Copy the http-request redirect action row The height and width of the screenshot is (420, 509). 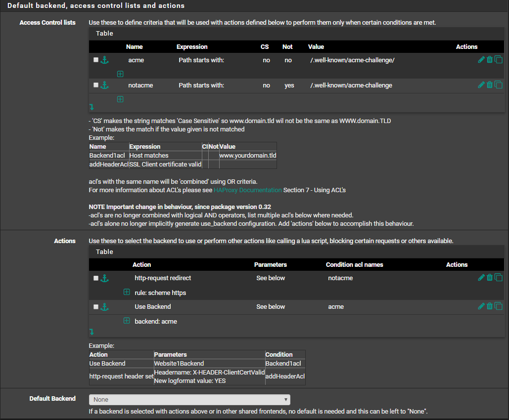click(498, 278)
